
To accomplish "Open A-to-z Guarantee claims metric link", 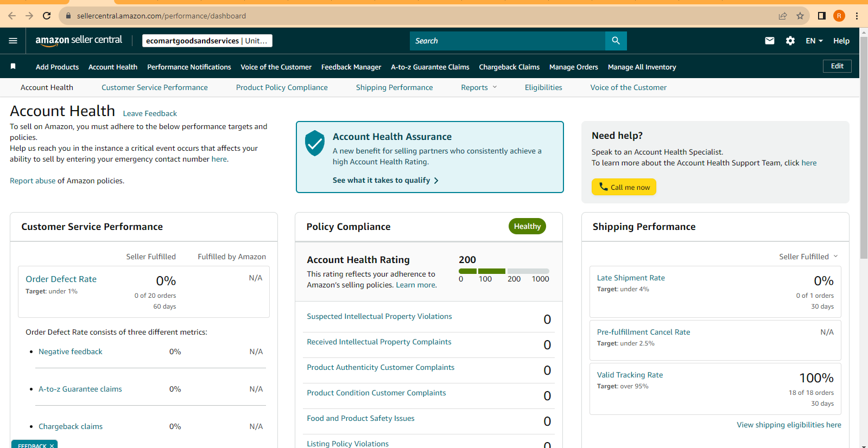I will (x=80, y=389).
